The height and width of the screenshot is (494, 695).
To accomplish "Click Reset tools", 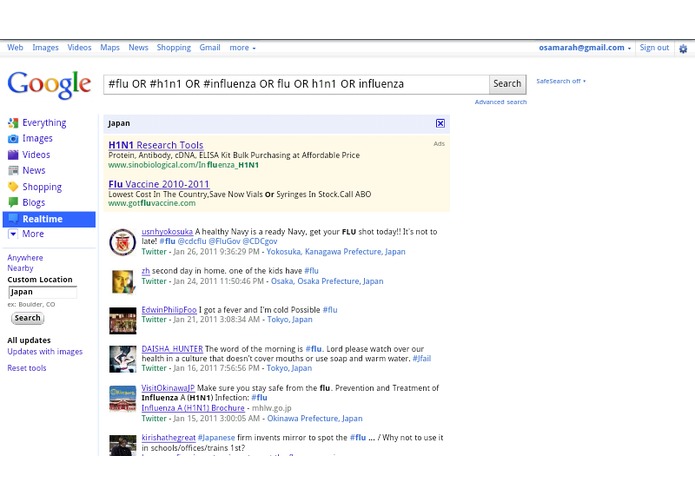I will tap(27, 368).
